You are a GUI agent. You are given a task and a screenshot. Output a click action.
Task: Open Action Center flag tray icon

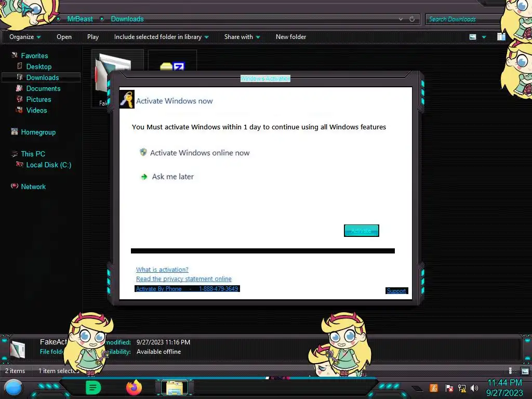click(449, 388)
